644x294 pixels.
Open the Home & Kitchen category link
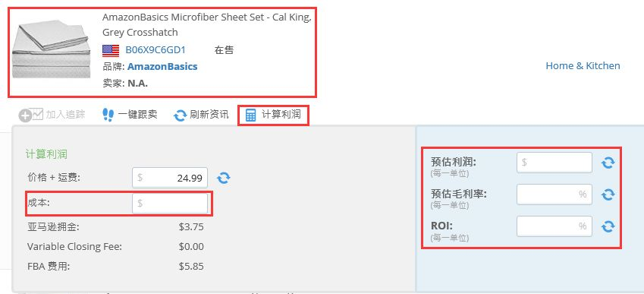(583, 66)
